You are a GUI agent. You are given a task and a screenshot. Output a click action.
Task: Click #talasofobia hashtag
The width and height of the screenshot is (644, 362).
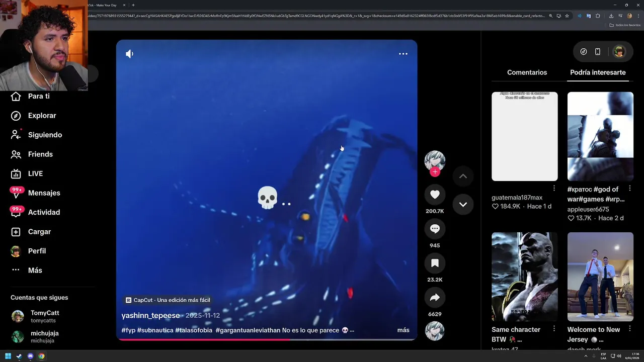point(194,330)
